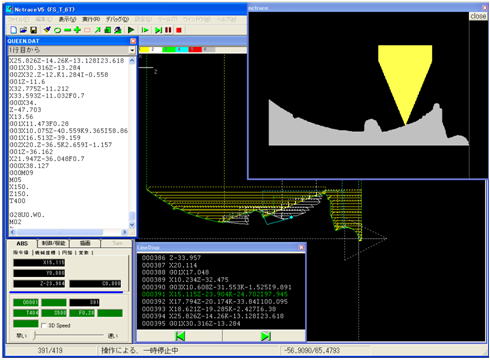Select highlighted green line 000391

point(215,294)
